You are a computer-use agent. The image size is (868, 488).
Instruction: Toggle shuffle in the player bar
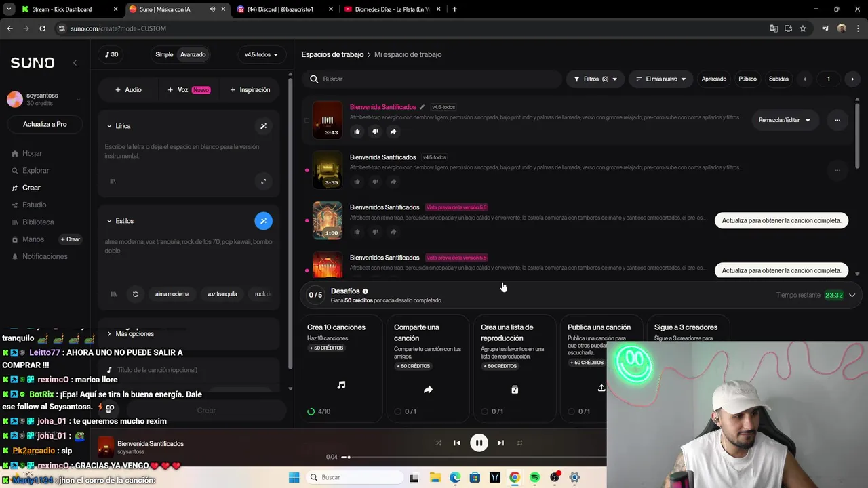point(438,443)
